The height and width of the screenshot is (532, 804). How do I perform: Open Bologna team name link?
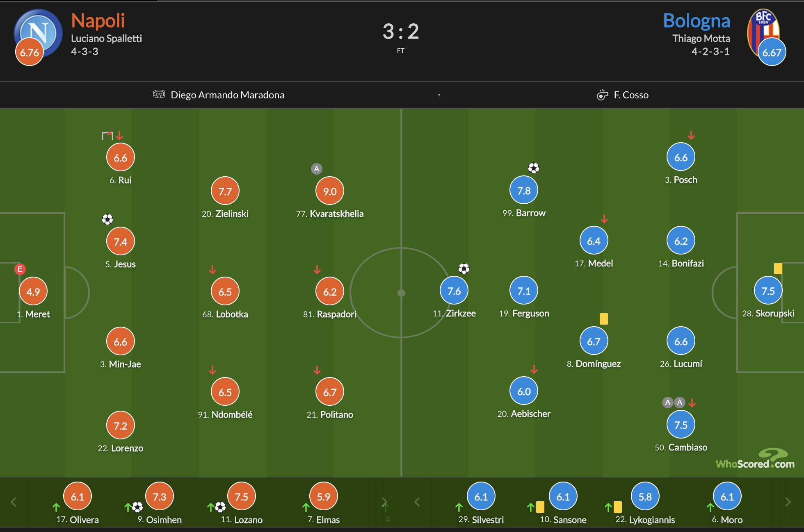point(696,20)
